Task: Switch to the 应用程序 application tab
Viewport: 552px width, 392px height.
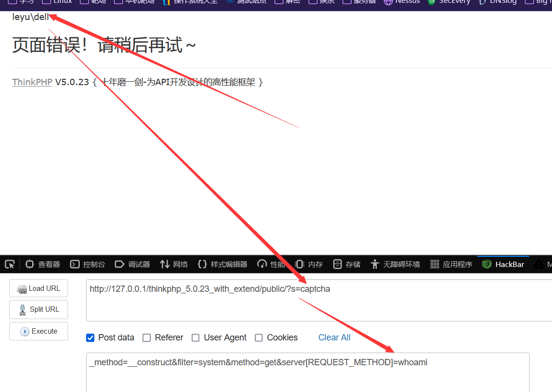Action: 451,264
